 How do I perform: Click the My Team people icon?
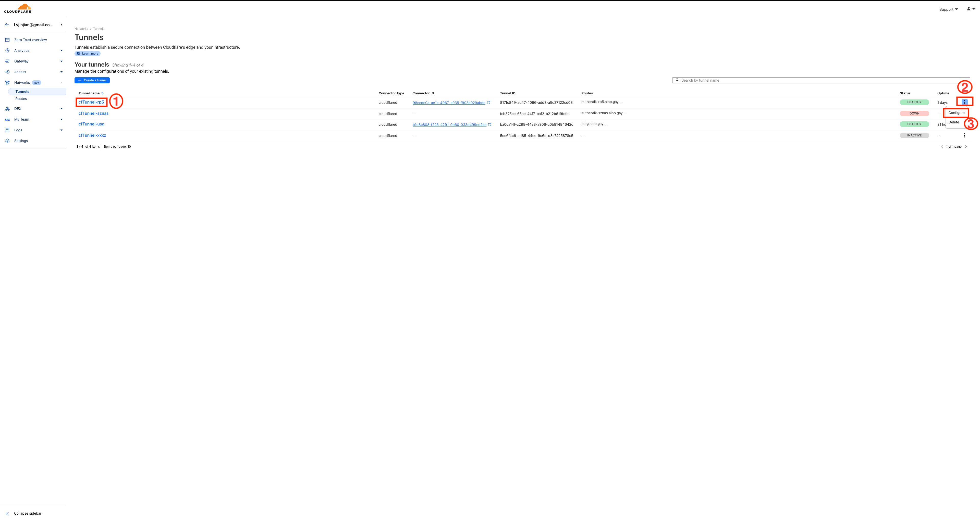point(7,119)
